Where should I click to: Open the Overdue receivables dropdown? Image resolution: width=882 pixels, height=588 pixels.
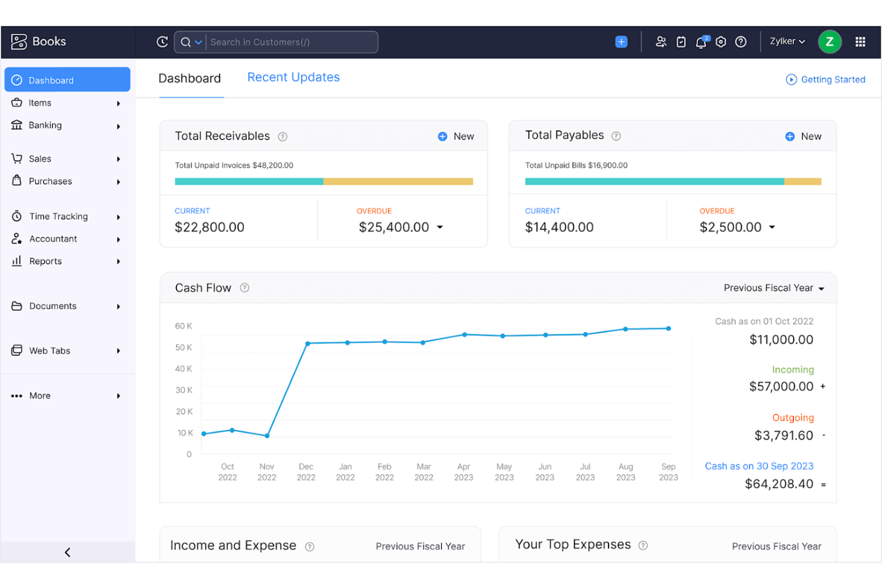[440, 227]
